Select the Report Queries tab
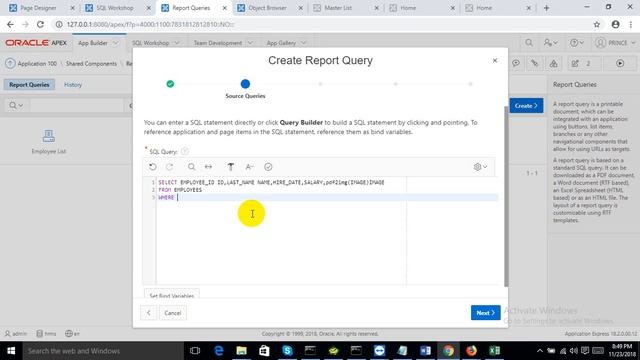The height and width of the screenshot is (360, 640). coord(29,84)
